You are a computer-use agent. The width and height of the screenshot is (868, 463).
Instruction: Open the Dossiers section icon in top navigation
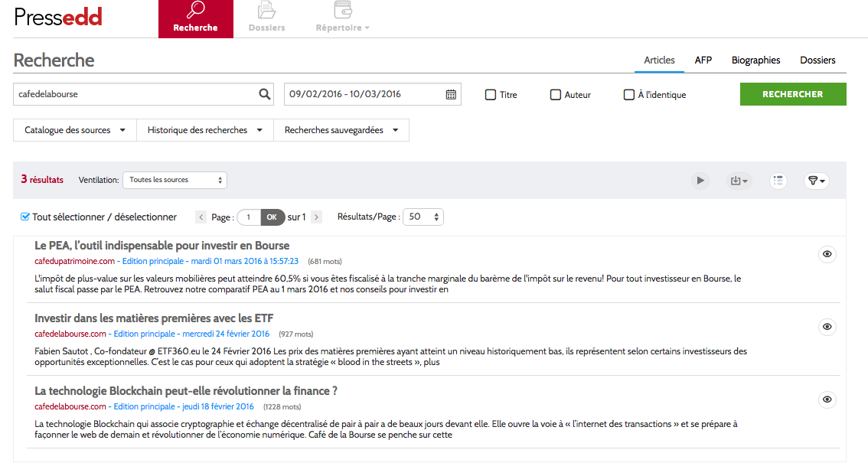point(266,9)
